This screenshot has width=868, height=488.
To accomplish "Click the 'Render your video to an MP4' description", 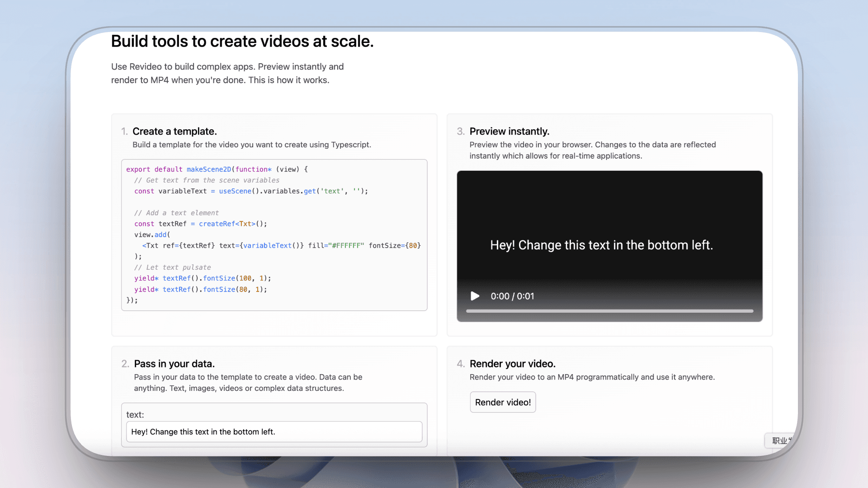I will [x=592, y=377].
